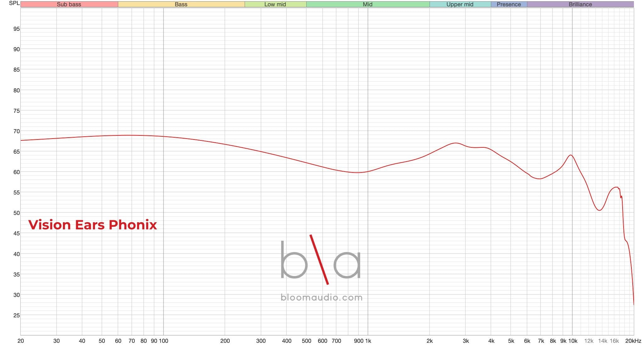The width and height of the screenshot is (644, 345).
Task: Click the 200 frequency axis label
Action: pyautogui.click(x=225, y=341)
